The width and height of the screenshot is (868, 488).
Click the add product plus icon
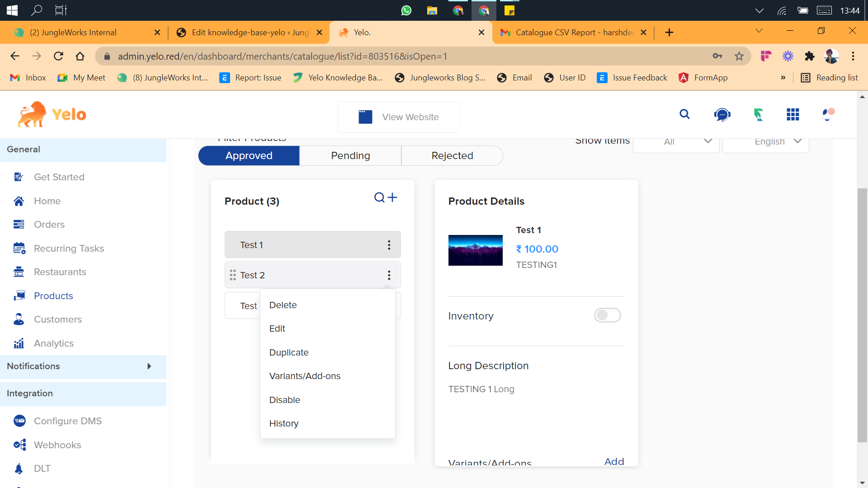pyautogui.click(x=392, y=197)
